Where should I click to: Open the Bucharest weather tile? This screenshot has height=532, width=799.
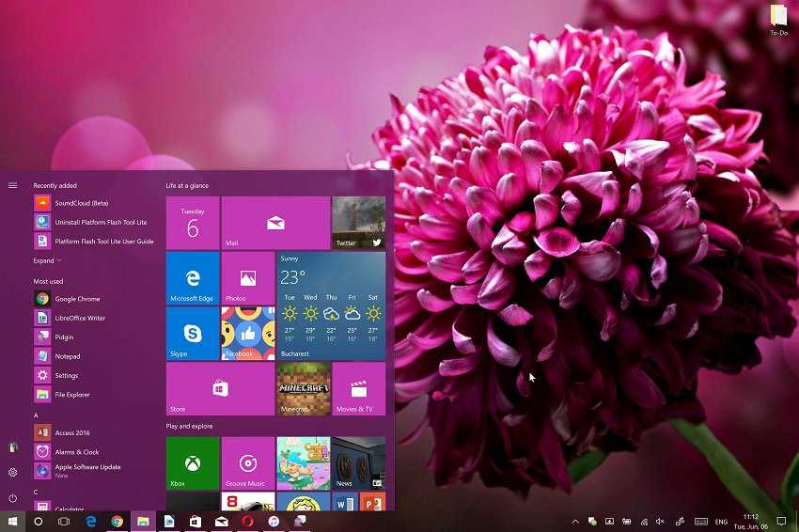click(331, 305)
